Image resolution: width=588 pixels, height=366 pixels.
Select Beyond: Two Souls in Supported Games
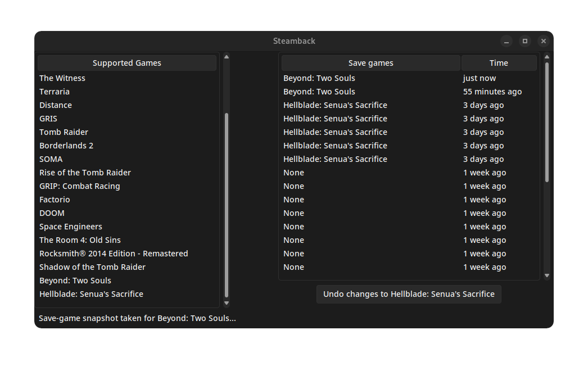(75, 280)
